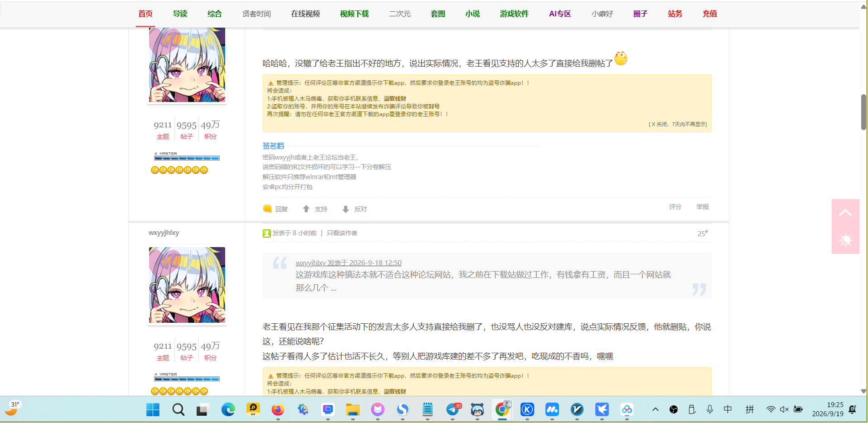The width and height of the screenshot is (868, 423).
Task: Open Firefox from the taskbar
Action: (278, 410)
